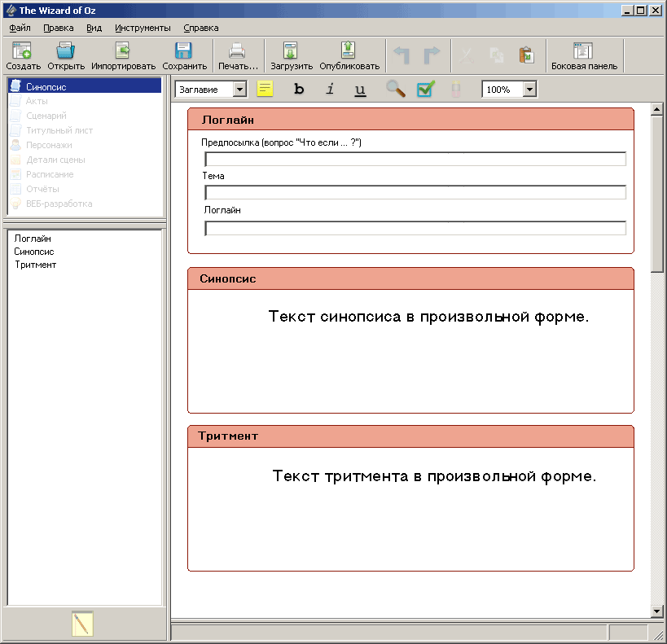Open the Вид menu
Image resolution: width=667 pixels, height=644 pixels.
94,28
